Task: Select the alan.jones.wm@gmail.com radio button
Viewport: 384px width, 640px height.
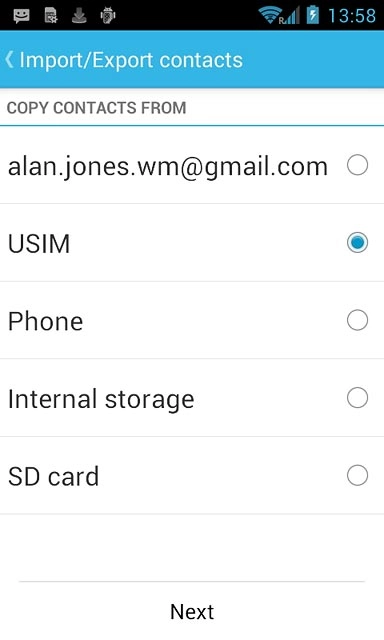Action: (x=357, y=165)
